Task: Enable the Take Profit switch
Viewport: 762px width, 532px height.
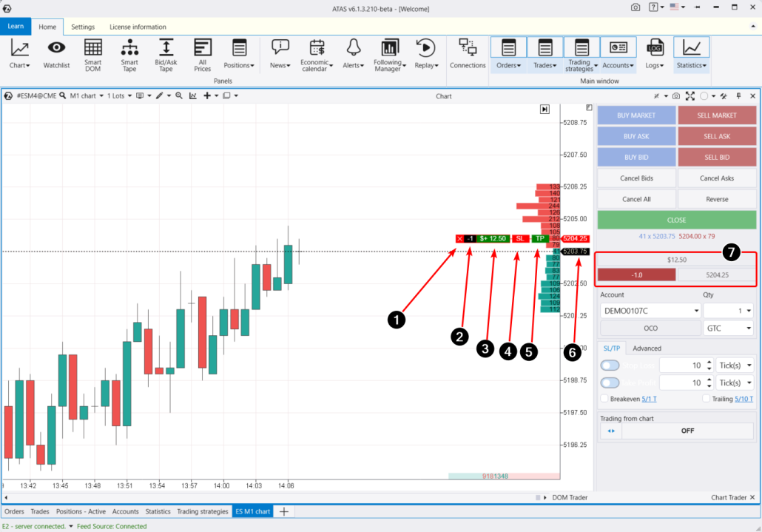Action: pos(610,383)
